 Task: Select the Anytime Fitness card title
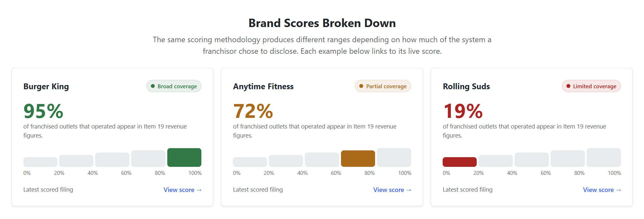[263, 87]
